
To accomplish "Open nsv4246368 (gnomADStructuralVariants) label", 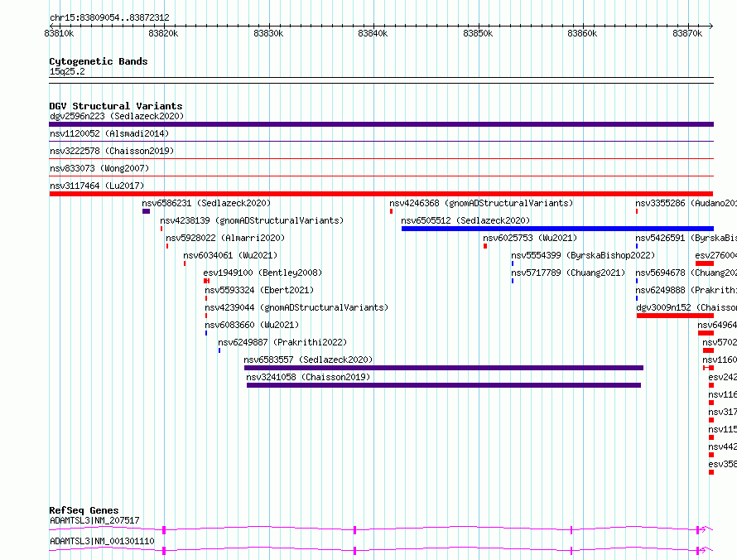I will pos(481,203).
